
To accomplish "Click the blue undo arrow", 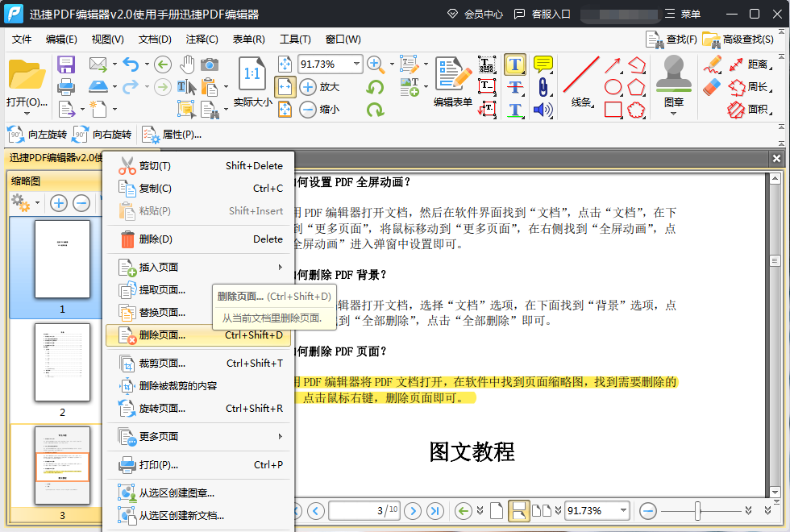I will point(131,64).
